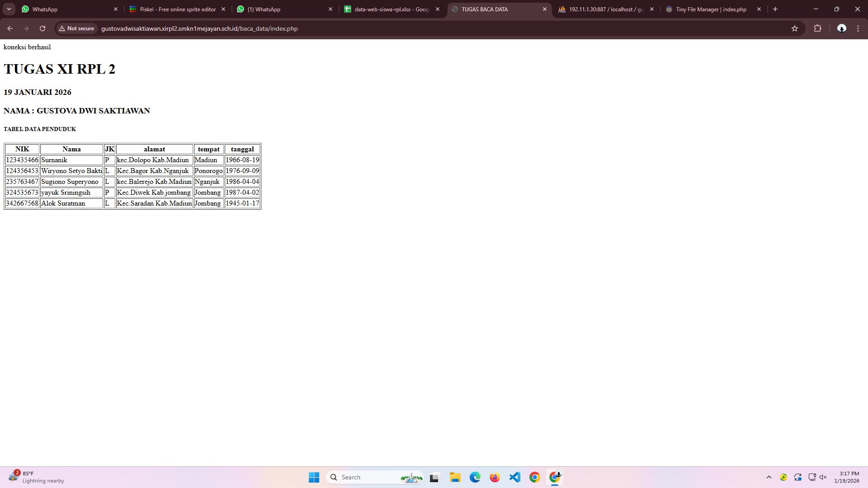
Task: Bookmark this page with the star icon
Action: point(795,28)
